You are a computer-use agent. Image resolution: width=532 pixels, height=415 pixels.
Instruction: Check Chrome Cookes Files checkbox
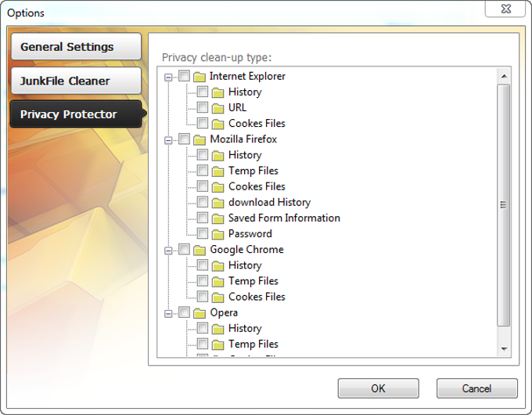click(203, 296)
